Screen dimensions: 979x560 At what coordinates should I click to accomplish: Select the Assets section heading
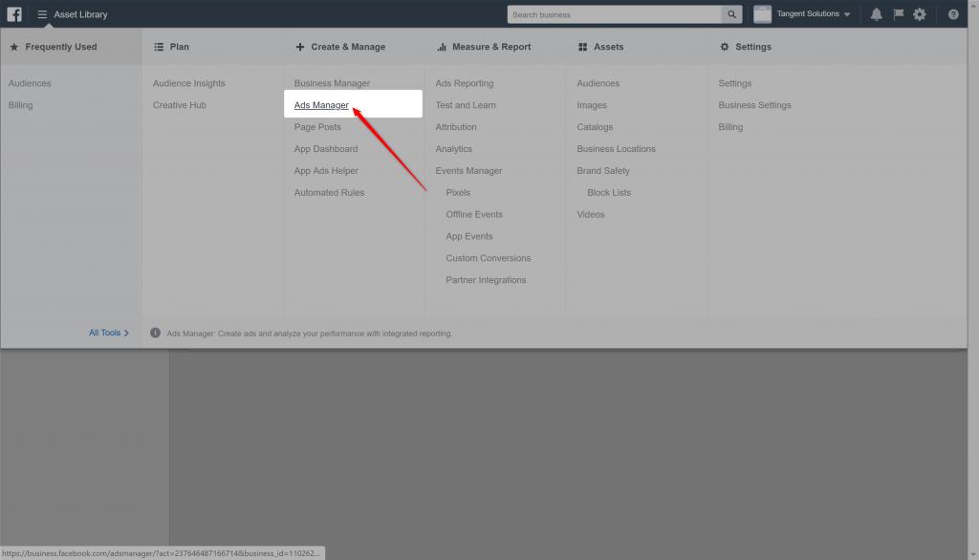[608, 47]
